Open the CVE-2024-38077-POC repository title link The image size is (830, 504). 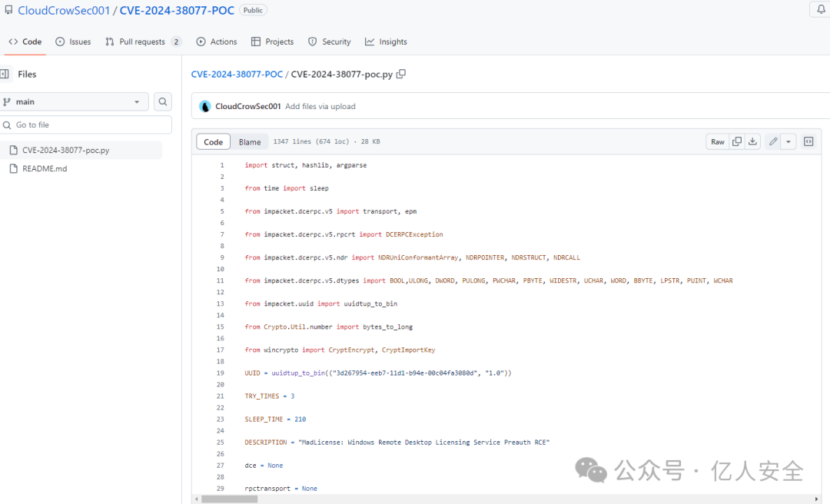pyautogui.click(x=177, y=11)
